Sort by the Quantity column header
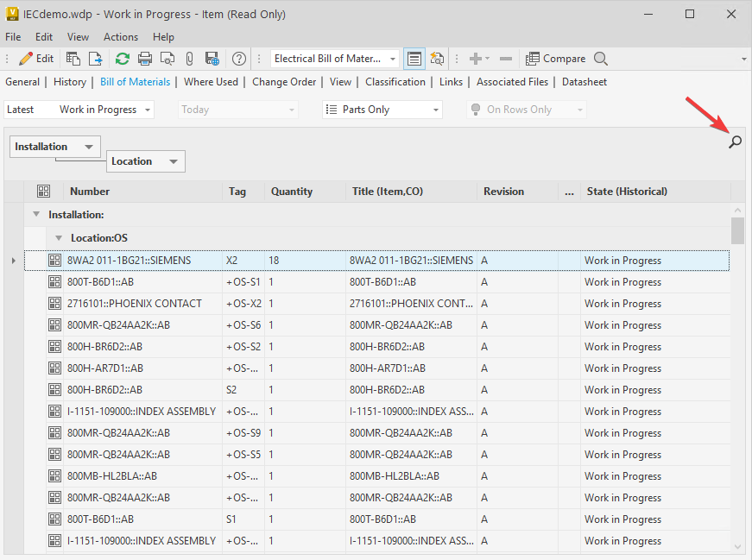This screenshot has width=752, height=560. 305,192
